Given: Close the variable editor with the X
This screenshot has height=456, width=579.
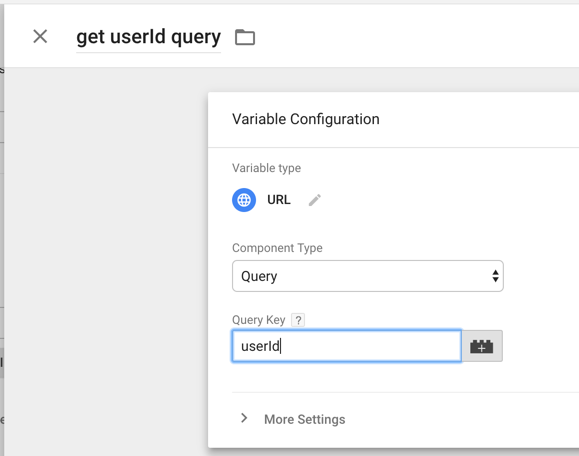Looking at the screenshot, I should coord(40,37).
